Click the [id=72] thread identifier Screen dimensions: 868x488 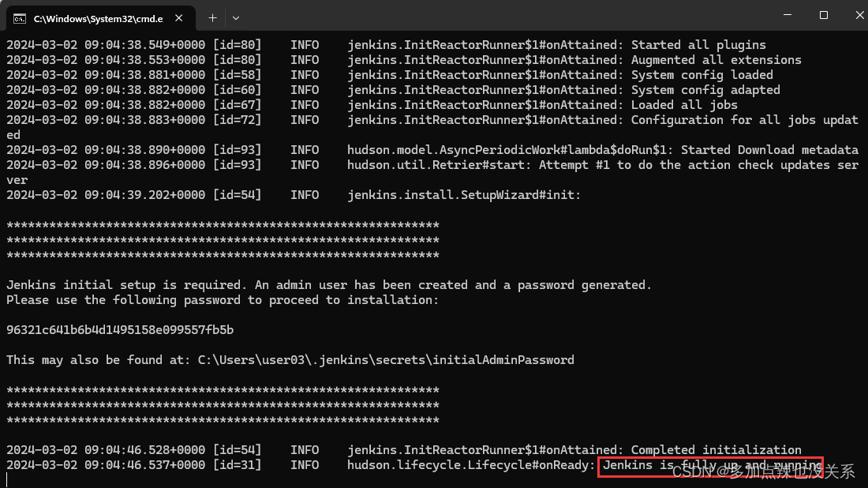237,120
